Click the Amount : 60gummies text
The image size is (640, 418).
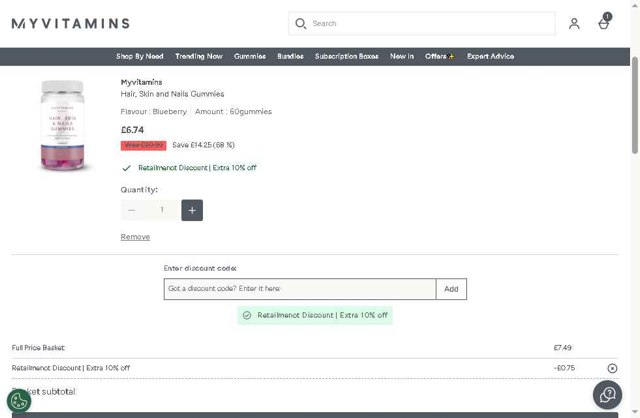click(x=233, y=111)
